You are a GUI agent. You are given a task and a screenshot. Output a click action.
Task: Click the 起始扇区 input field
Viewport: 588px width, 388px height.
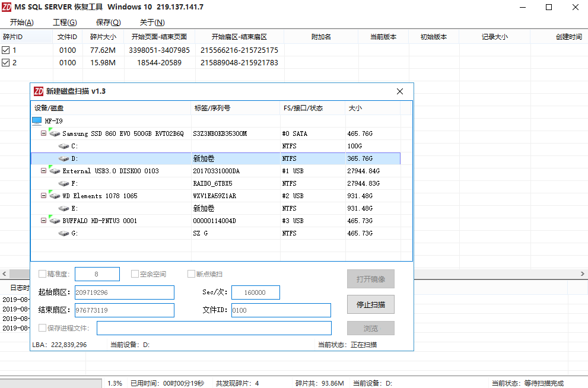point(123,292)
